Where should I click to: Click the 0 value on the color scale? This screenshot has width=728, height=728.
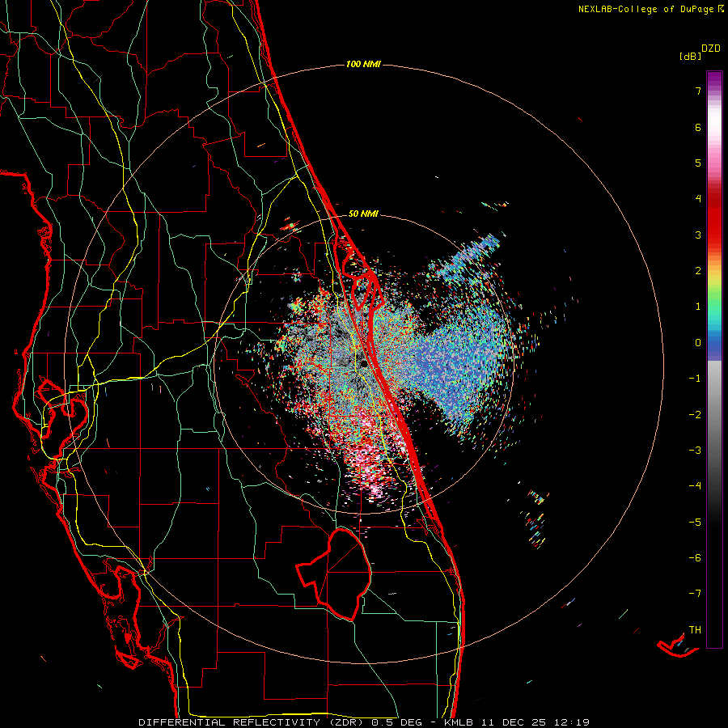(698, 343)
